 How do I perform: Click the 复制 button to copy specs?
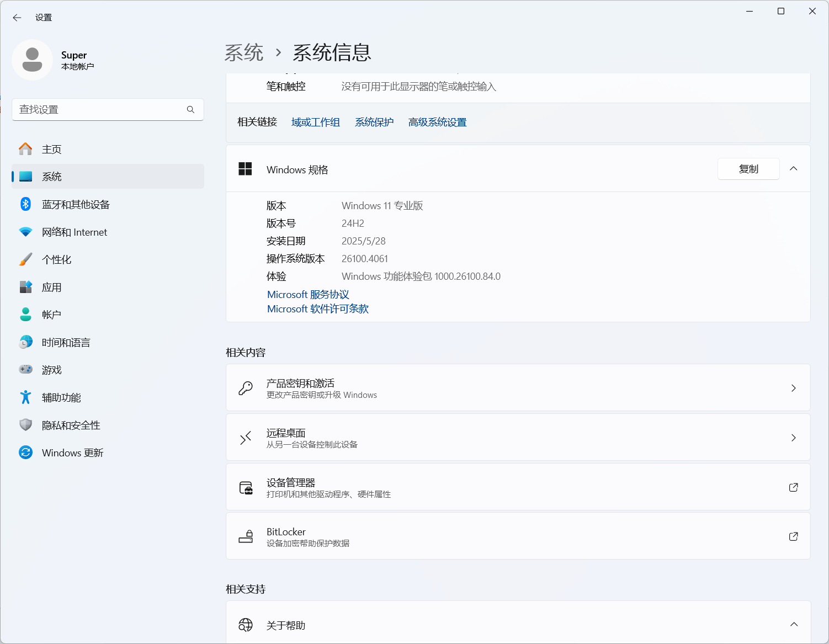[748, 169]
